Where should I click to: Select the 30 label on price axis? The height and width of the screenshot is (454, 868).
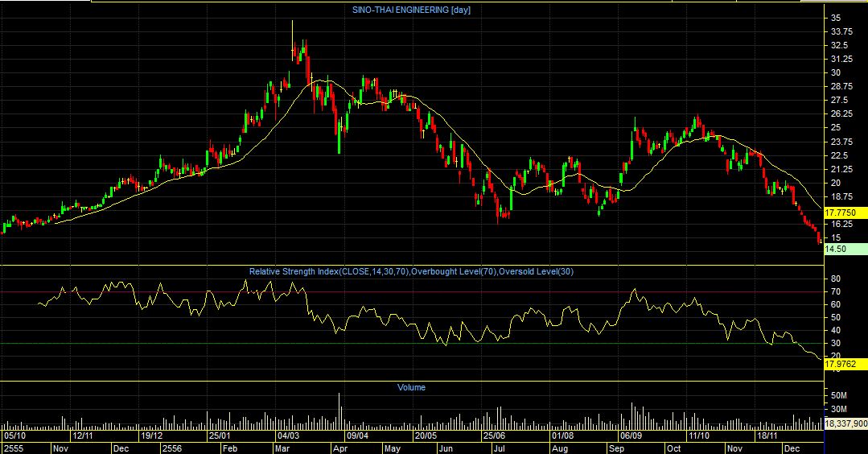pos(835,72)
